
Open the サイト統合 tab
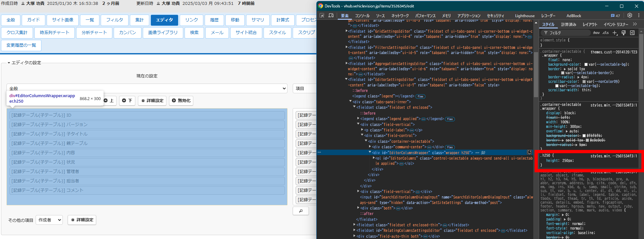pos(246,33)
